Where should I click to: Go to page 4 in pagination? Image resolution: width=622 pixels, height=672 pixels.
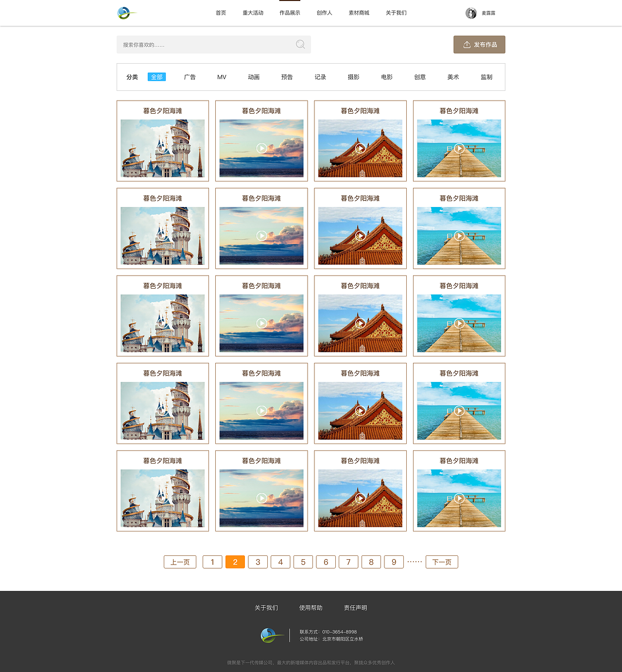[x=280, y=562]
